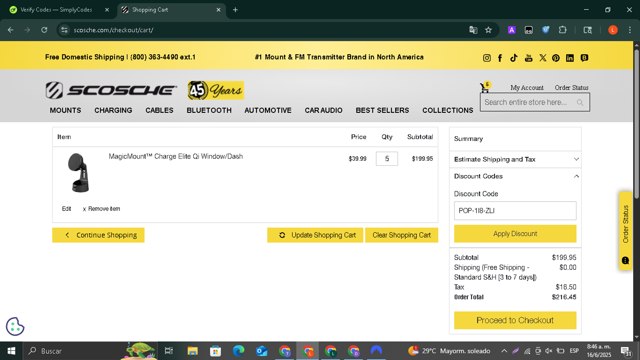Open Outlook from taskbar
The image size is (640, 360).
click(x=262, y=351)
